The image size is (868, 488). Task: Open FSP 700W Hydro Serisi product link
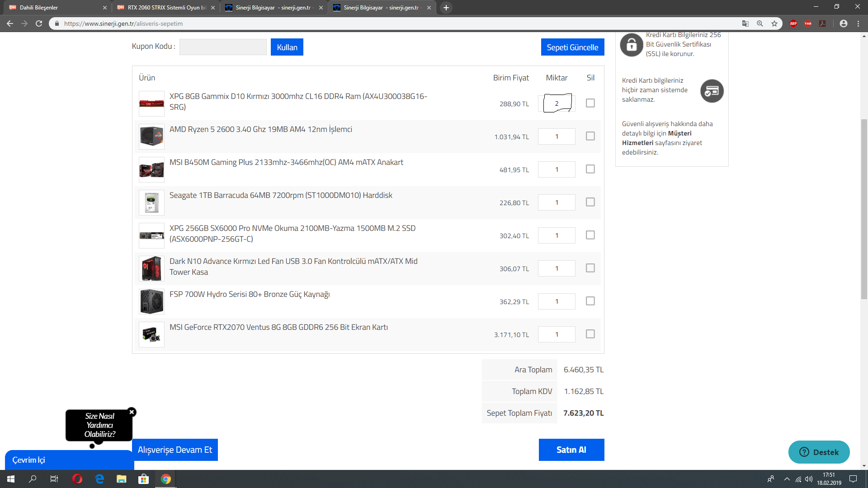pos(250,294)
